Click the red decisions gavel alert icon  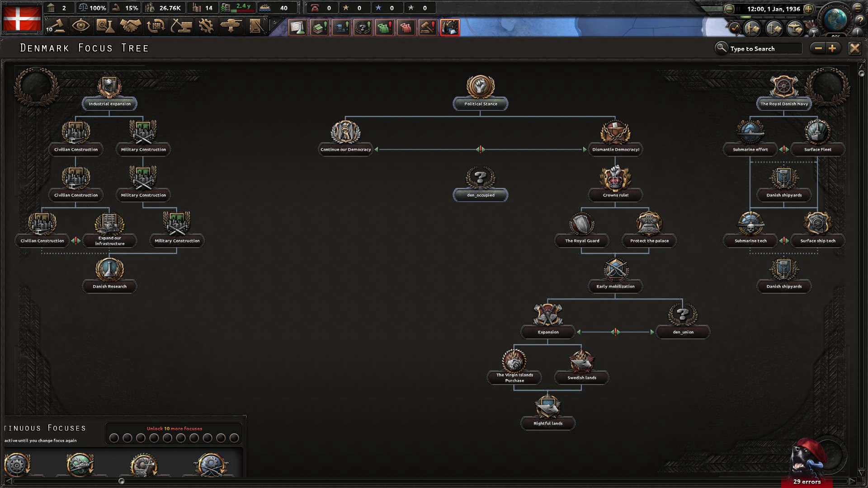coord(427,28)
